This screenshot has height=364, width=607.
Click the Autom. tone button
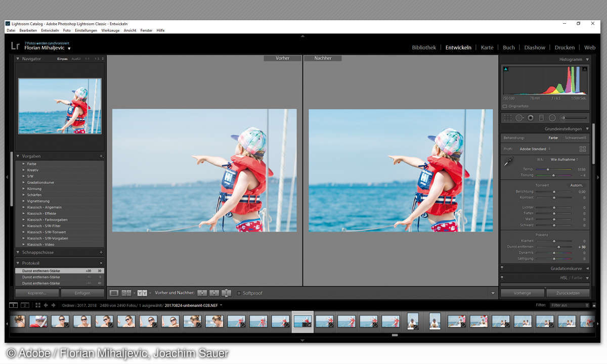577,186
